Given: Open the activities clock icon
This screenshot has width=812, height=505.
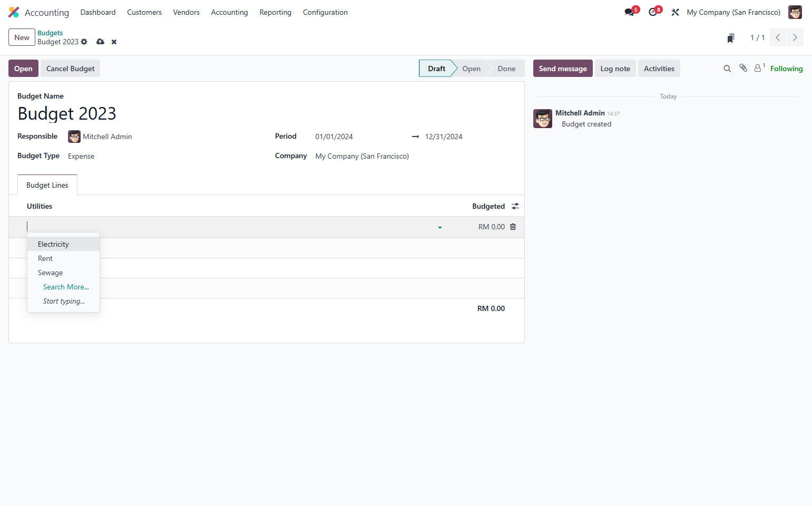Looking at the screenshot, I should pos(653,12).
